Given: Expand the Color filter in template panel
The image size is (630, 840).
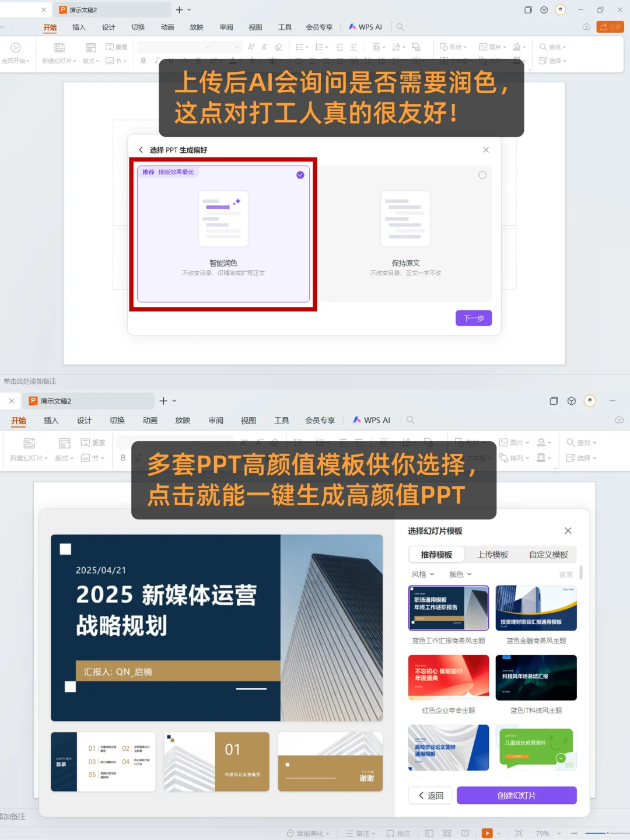Looking at the screenshot, I should point(460,574).
